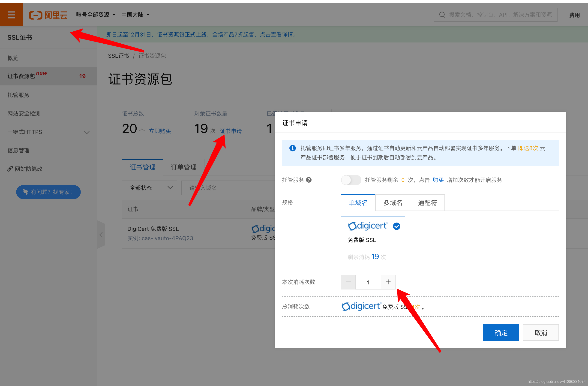The width and height of the screenshot is (588, 386).
Task: Click the 购买 link for 托管服务
Action: click(x=438, y=180)
